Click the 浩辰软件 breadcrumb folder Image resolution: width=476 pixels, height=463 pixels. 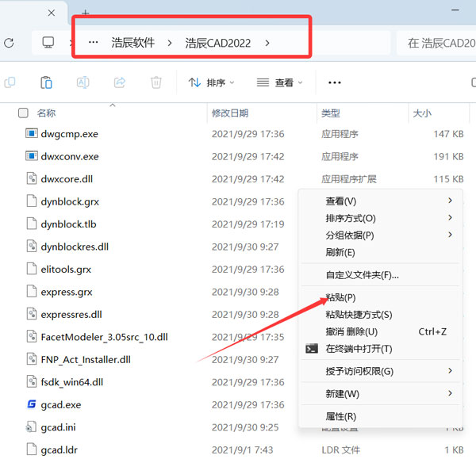(133, 43)
